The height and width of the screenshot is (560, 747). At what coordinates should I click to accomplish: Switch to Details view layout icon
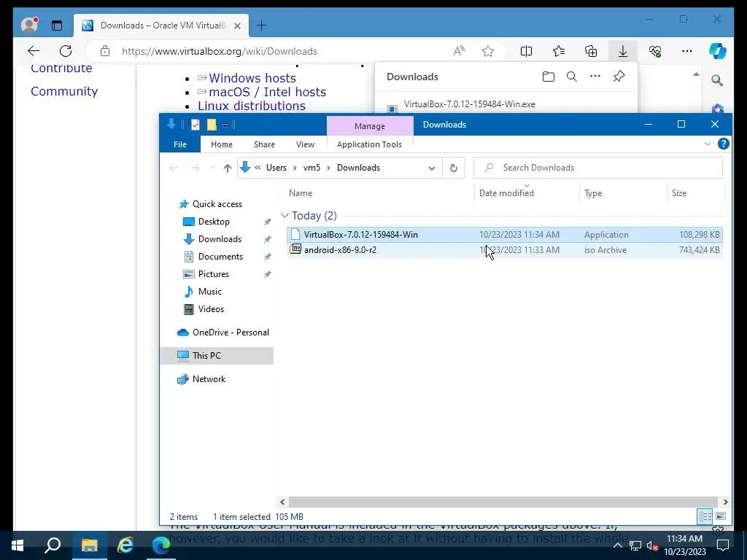pyautogui.click(x=705, y=516)
